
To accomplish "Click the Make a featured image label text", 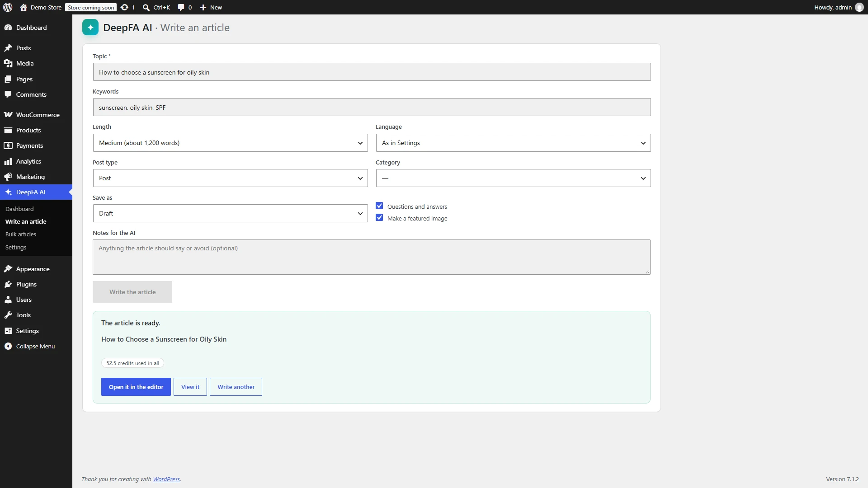I will tap(417, 218).
